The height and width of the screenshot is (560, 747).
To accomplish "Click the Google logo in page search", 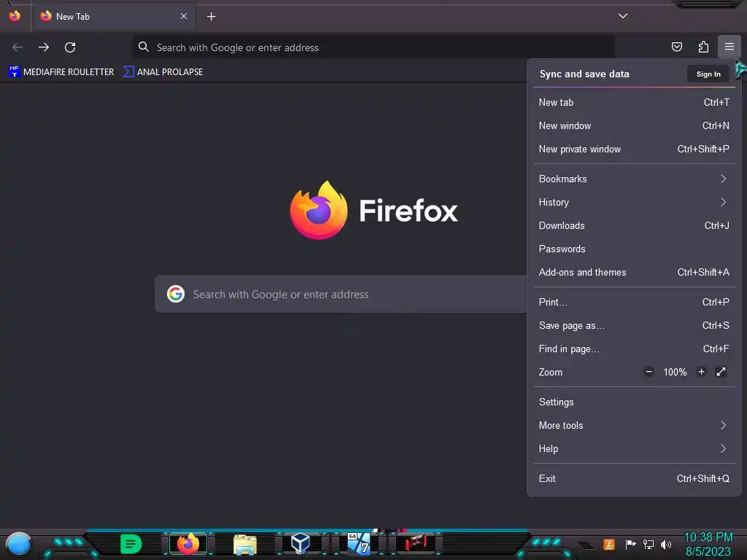I will click(176, 294).
